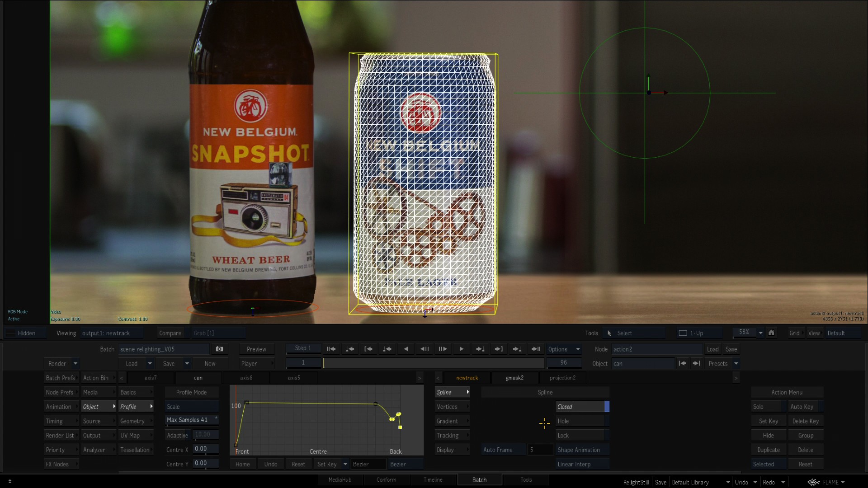Jump to the first frame of the clip
Viewport: 868px width, 488px height.
tap(331, 349)
